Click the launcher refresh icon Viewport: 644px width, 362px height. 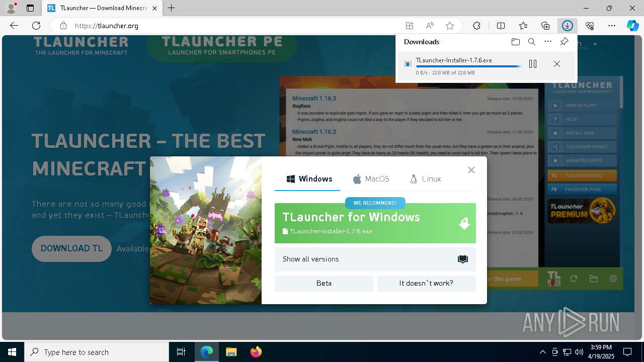pyautogui.click(x=574, y=279)
